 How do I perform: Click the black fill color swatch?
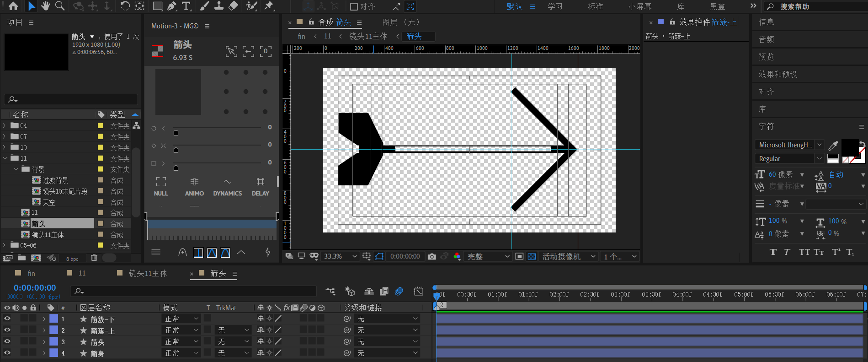[x=850, y=147]
